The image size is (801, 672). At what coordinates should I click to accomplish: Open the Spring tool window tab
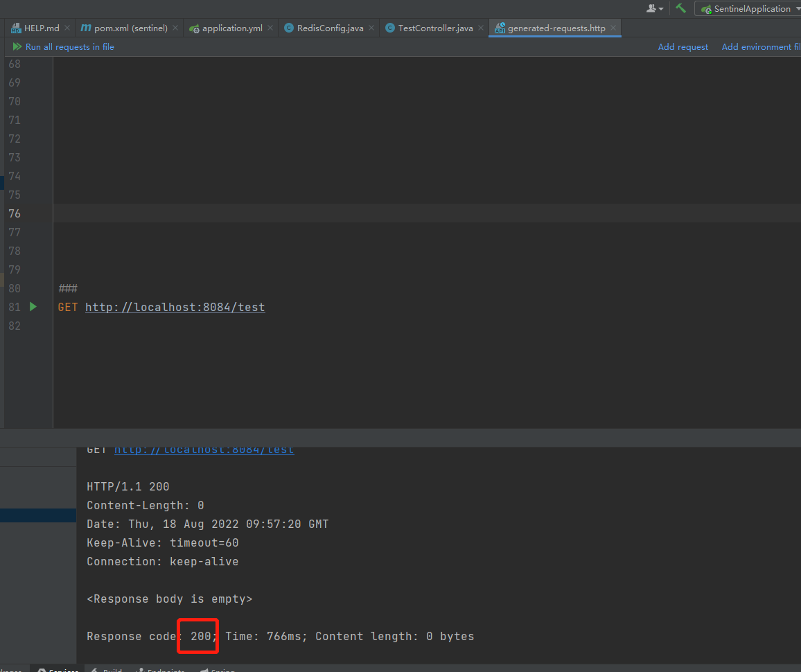218,669
